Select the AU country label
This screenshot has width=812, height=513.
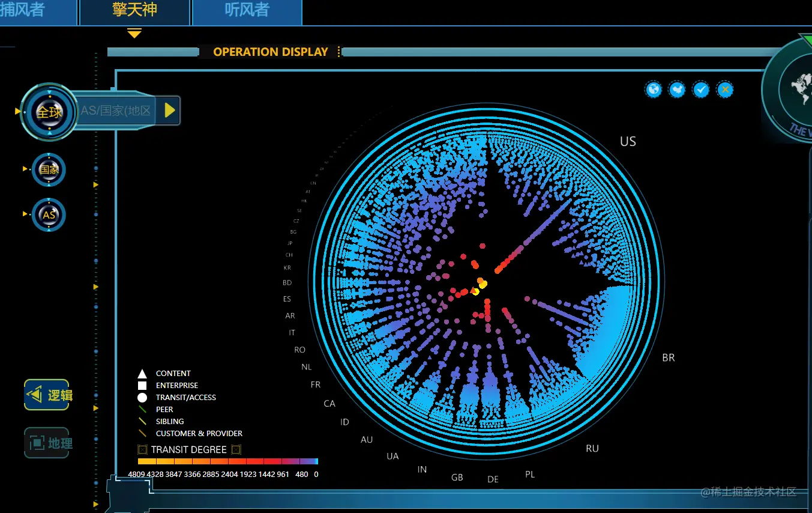(x=367, y=440)
